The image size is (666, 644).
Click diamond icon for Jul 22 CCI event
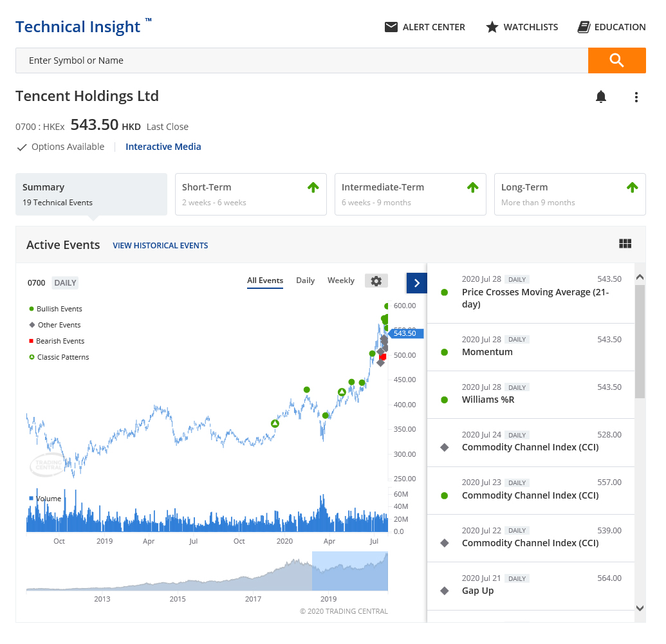click(x=444, y=543)
